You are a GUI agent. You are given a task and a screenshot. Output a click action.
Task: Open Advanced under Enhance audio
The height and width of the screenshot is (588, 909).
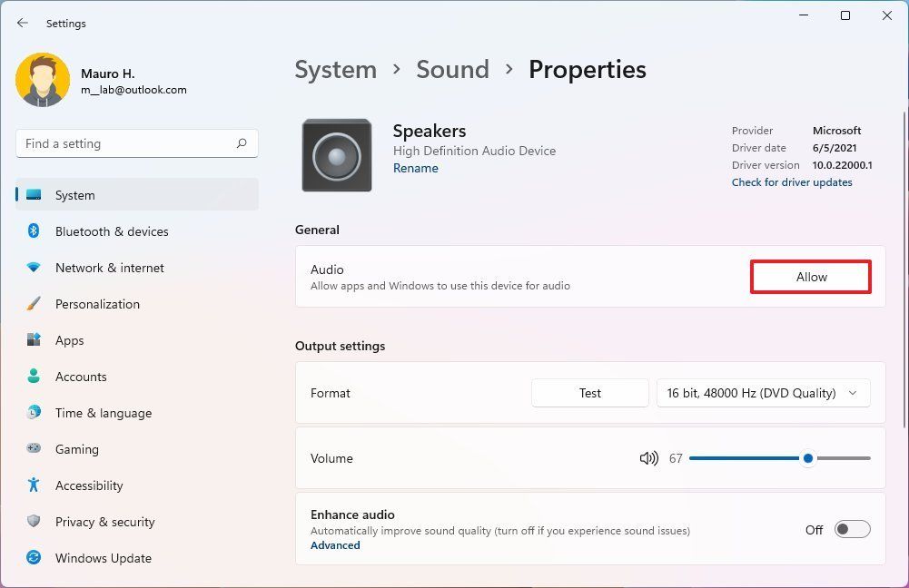[335, 544]
